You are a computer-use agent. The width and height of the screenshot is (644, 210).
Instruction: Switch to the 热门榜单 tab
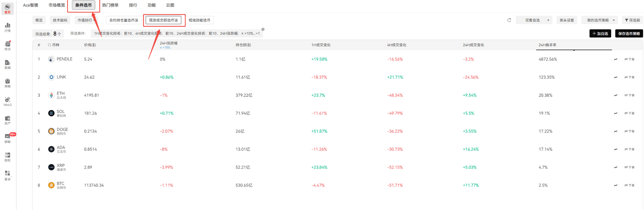click(x=110, y=5)
